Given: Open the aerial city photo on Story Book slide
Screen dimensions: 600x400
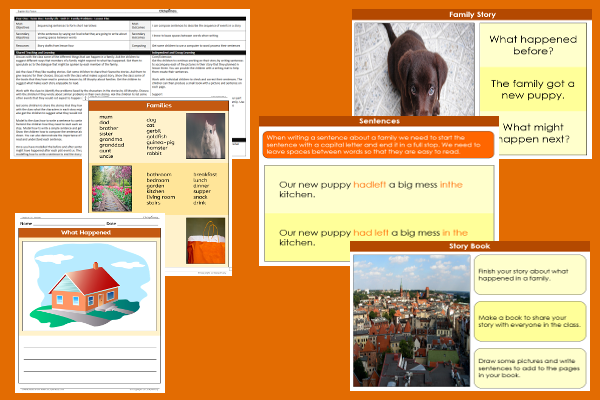Looking at the screenshot, I should (x=412, y=321).
